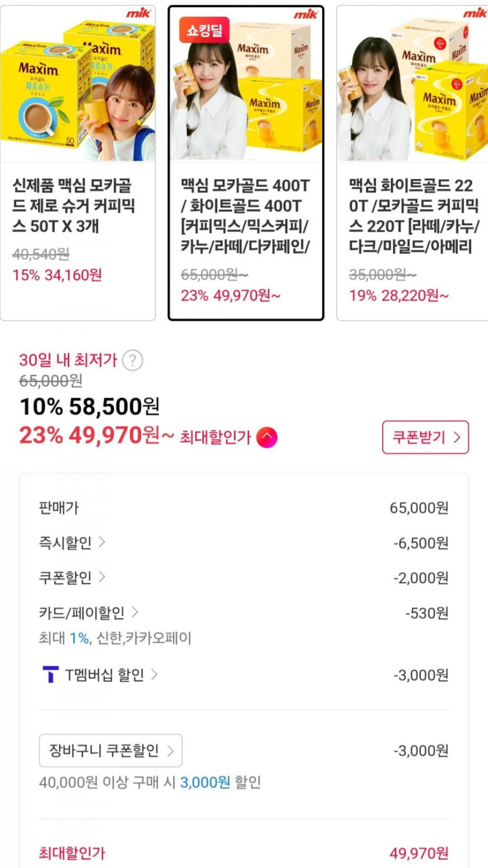Expand 즉시할인 details chevron
The width and height of the screenshot is (488, 868).
pyautogui.click(x=102, y=543)
